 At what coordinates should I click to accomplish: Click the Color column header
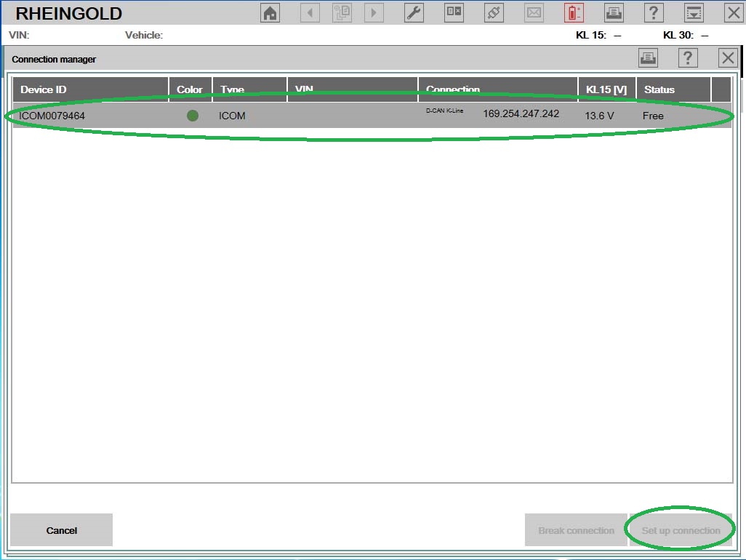tap(190, 89)
